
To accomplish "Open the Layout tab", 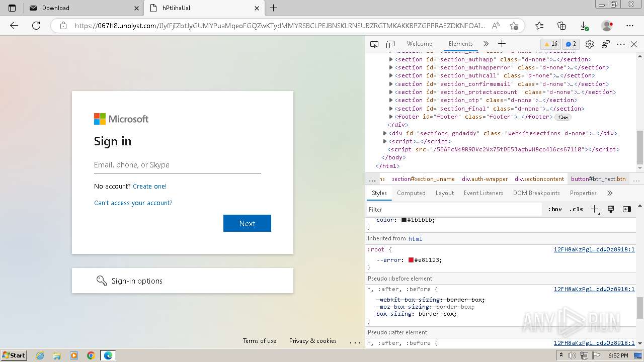I will pos(445,193).
